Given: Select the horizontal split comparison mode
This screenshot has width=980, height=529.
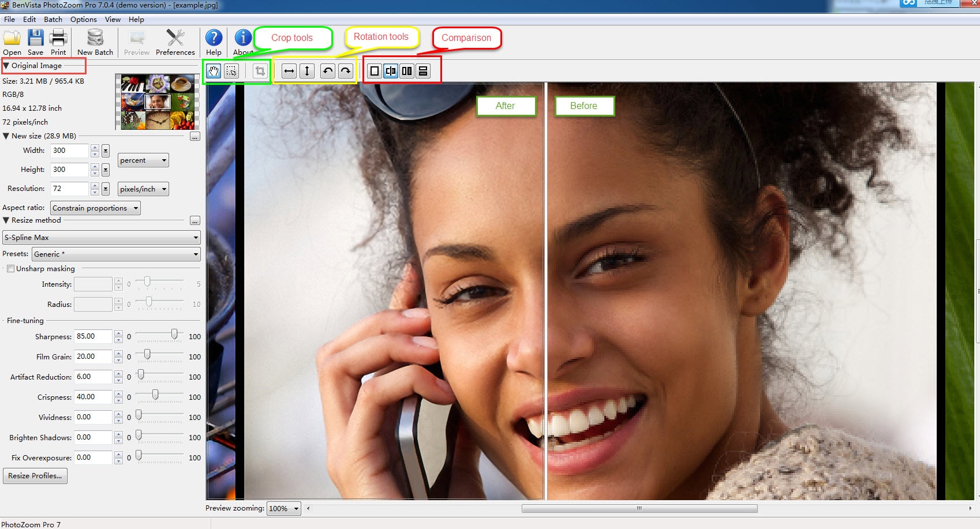Looking at the screenshot, I should click(423, 70).
